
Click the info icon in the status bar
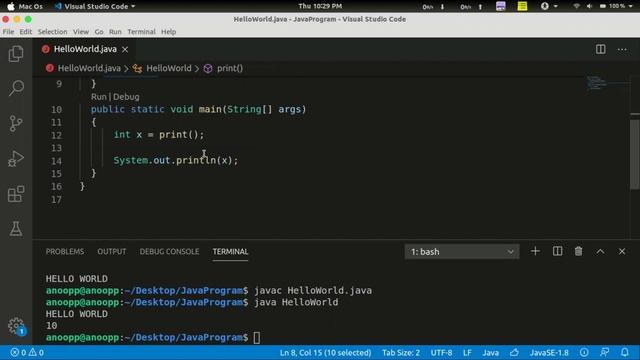tap(584, 352)
